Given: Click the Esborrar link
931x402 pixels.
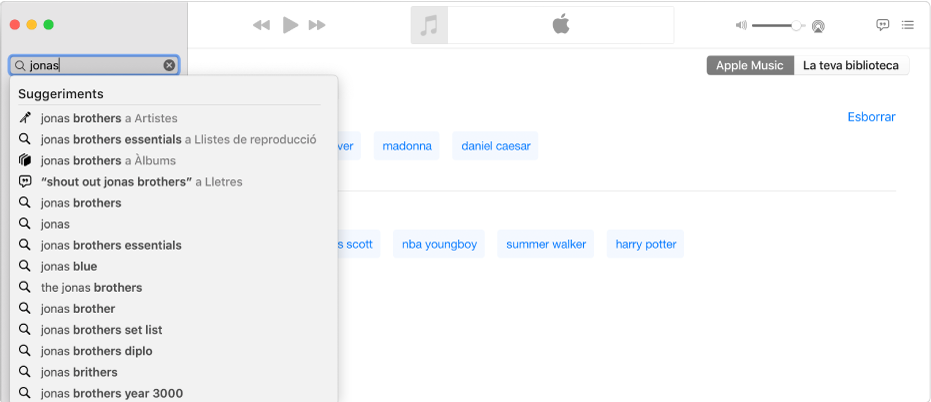Looking at the screenshot, I should 872,117.
